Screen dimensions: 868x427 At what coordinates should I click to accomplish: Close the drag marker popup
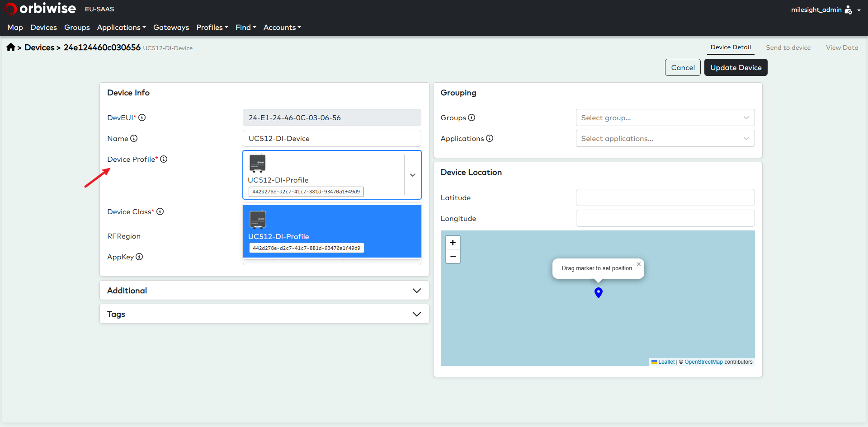click(638, 264)
